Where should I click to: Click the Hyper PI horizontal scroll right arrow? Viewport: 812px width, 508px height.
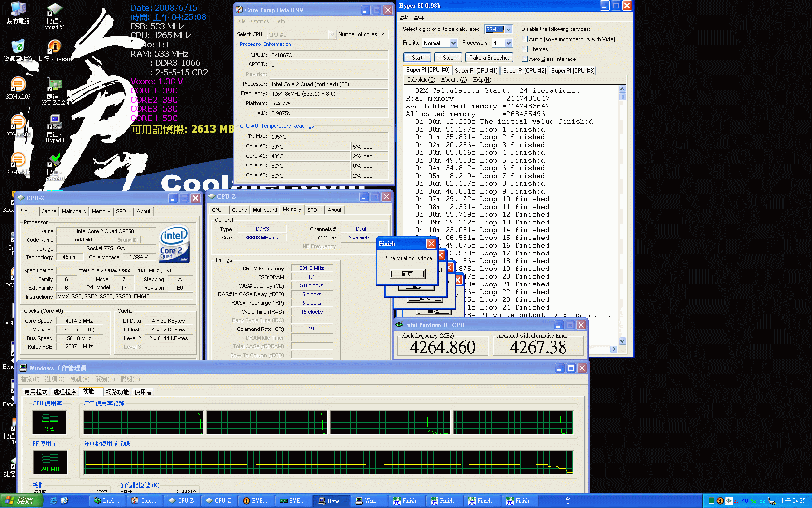click(x=614, y=349)
